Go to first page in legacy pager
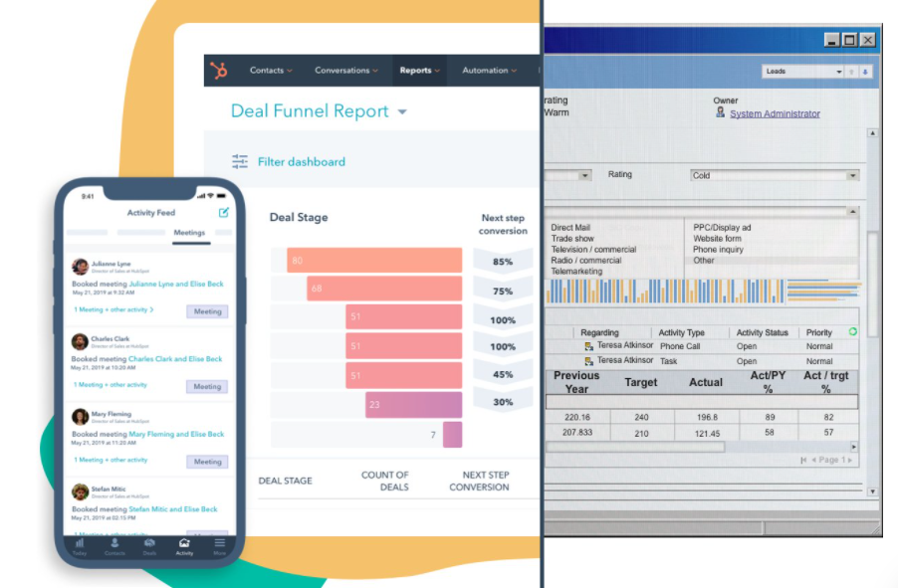898x588 pixels. pos(803,460)
